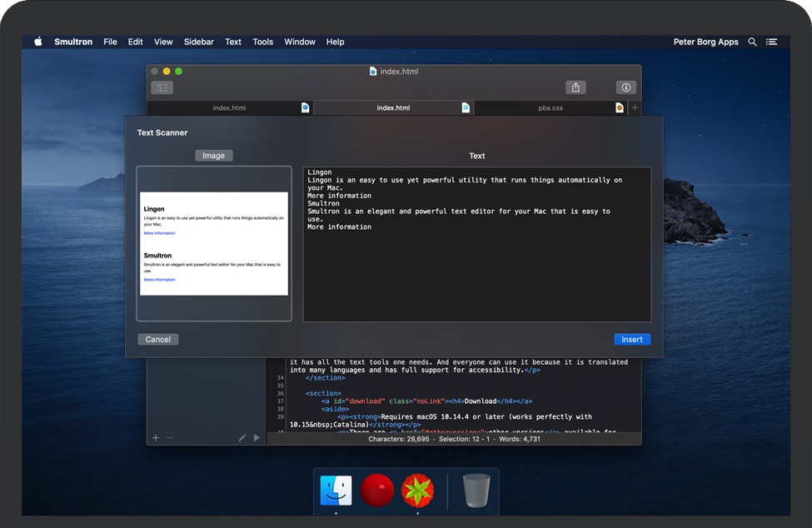Open Spotlight search in the menu bar
812x528 pixels.
[753, 42]
